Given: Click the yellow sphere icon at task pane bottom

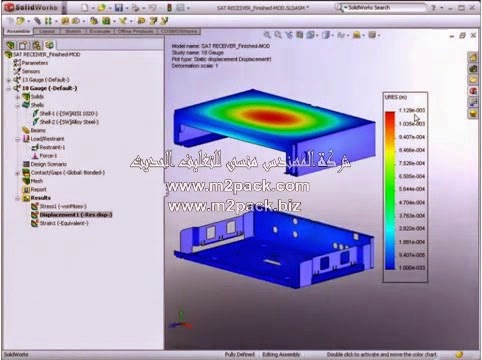Looking at the screenshot, I should pyautogui.click(x=473, y=114).
